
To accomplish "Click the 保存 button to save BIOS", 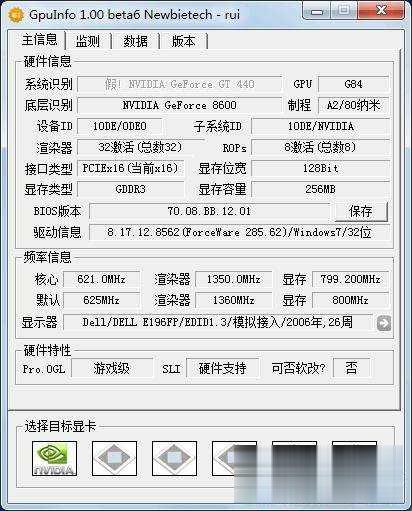I will (x=361, y=211).
